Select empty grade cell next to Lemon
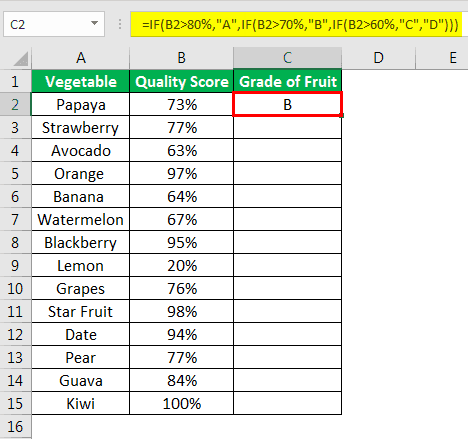The width and height of the screenshot is (468, 439). pyautogui.click(x=288, y=266)
